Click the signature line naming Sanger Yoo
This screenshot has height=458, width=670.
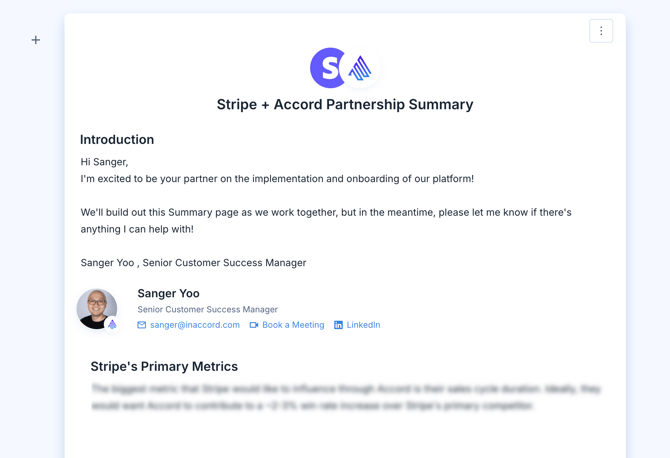click(193, 263)
